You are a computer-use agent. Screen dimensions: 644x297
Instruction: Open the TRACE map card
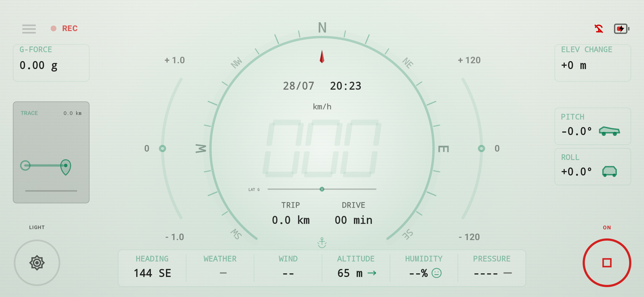(x=51, y=152)
